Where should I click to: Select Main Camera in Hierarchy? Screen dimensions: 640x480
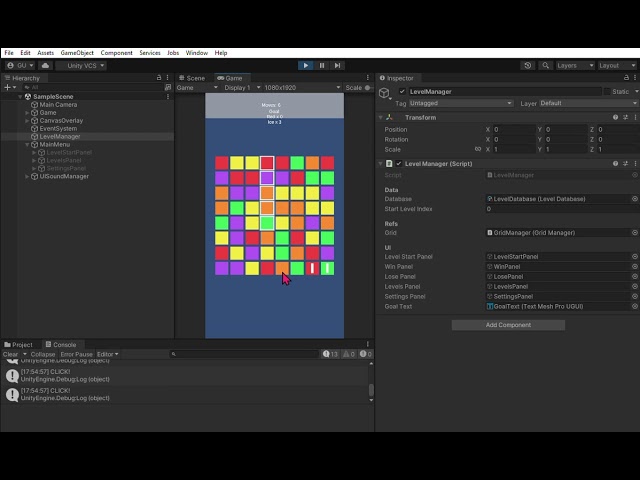point(58,104)
